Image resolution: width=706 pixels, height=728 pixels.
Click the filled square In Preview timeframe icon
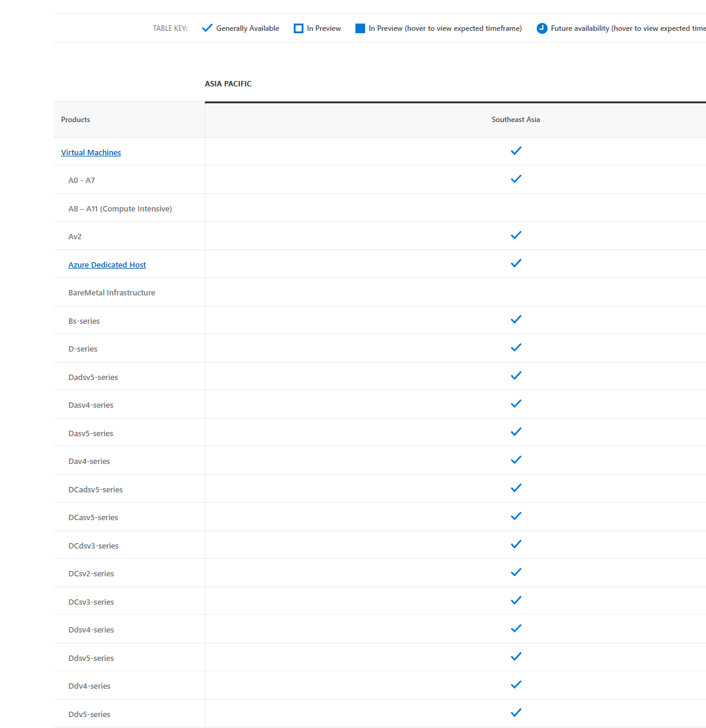coord(360,28)
